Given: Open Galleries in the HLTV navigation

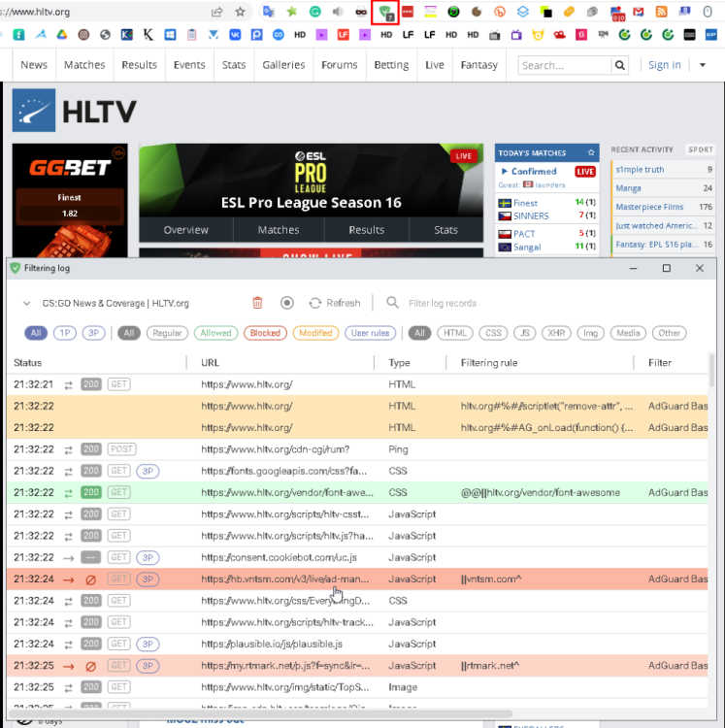Looking at the screenshot, I should point(283,65).
